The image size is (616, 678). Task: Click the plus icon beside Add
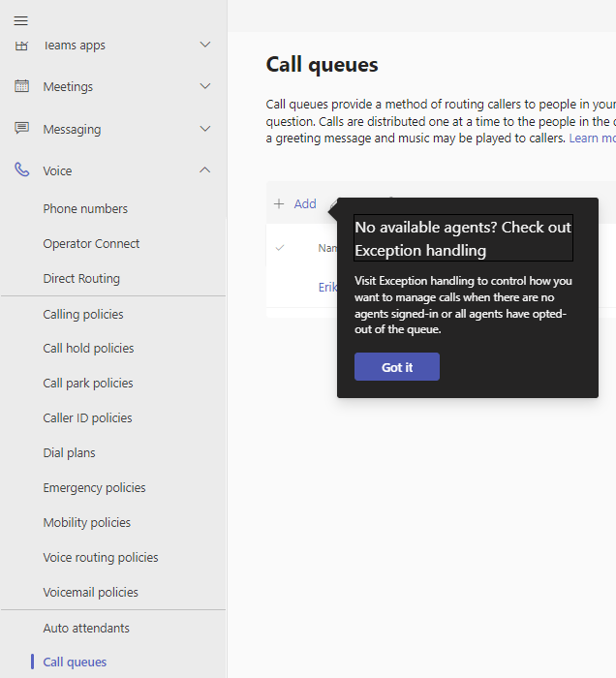(279, 204)
